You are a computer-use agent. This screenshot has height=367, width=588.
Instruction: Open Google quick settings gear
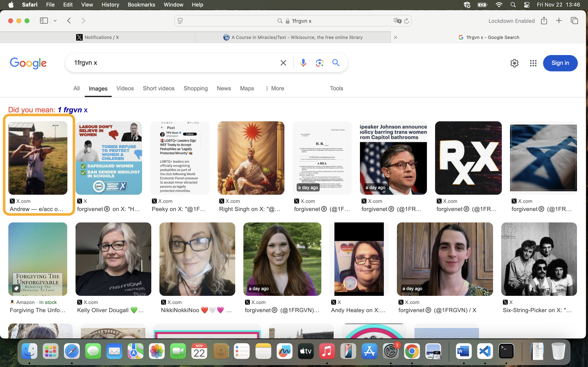pos(514,63)
